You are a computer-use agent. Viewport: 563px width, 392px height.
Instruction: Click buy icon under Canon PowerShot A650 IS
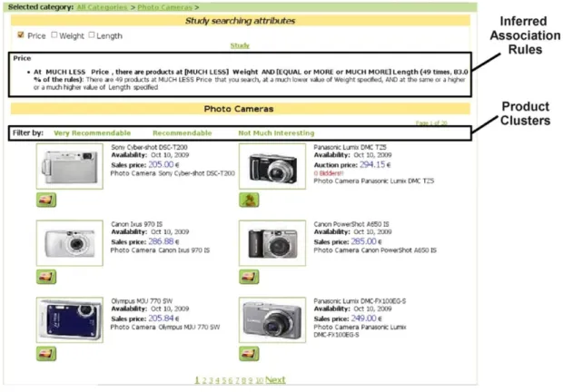tap(249, 277)
